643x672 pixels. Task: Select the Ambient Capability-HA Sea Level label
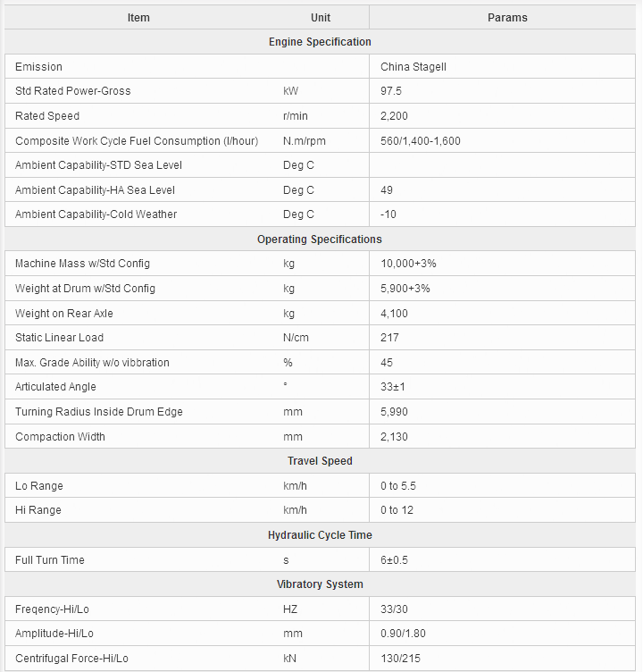[x=95, y=190]
